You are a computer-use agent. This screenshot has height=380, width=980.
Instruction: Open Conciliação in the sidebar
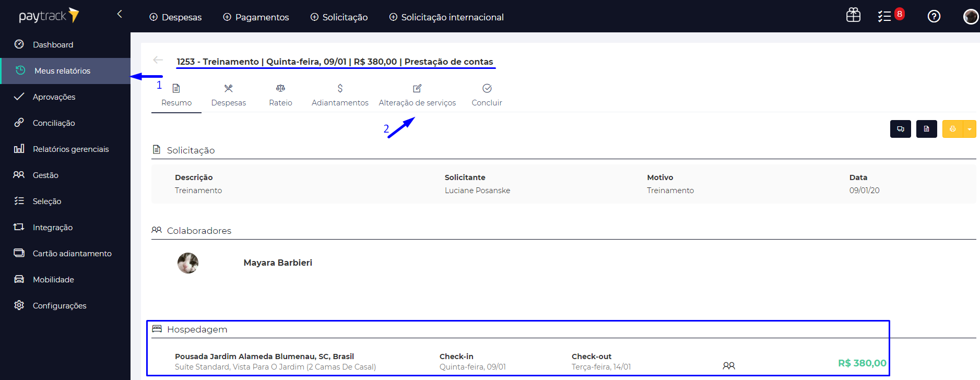65,123
